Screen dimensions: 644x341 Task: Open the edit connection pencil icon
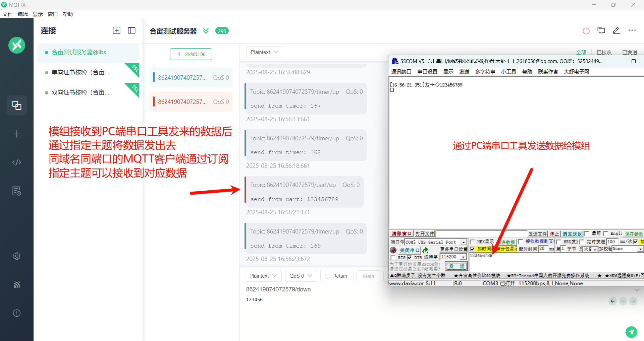click(x=616, y=30)
